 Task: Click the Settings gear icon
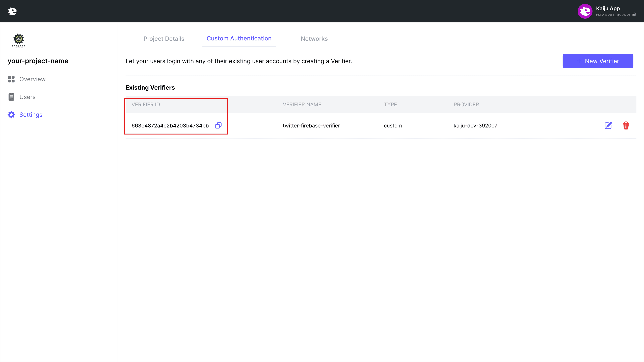tap(11, 115)
